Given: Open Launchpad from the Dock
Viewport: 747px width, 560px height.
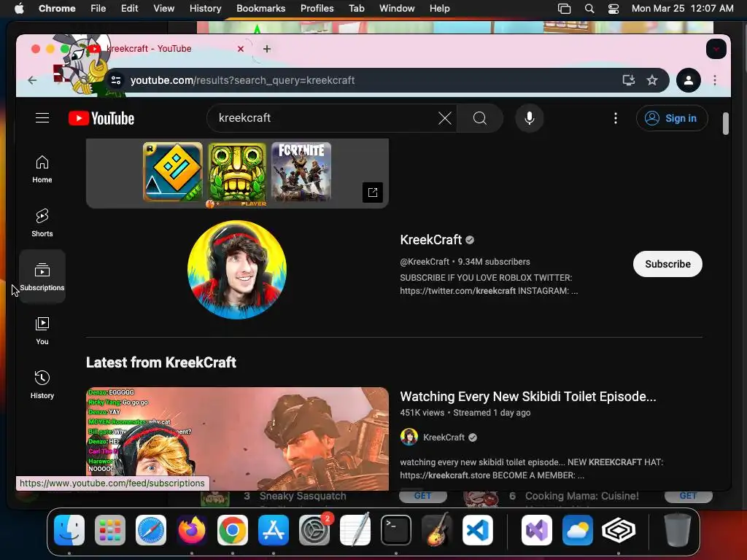Looking at the screenshot, I should 110,530.
